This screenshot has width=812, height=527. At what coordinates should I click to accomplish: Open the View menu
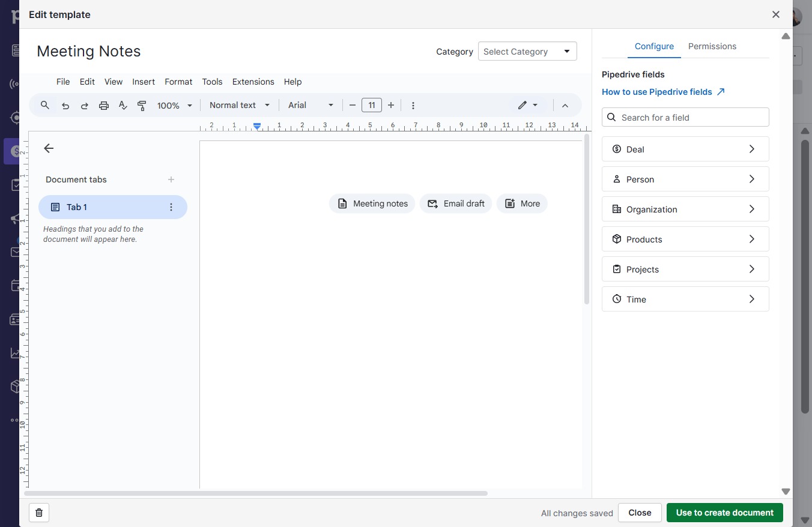114,82
